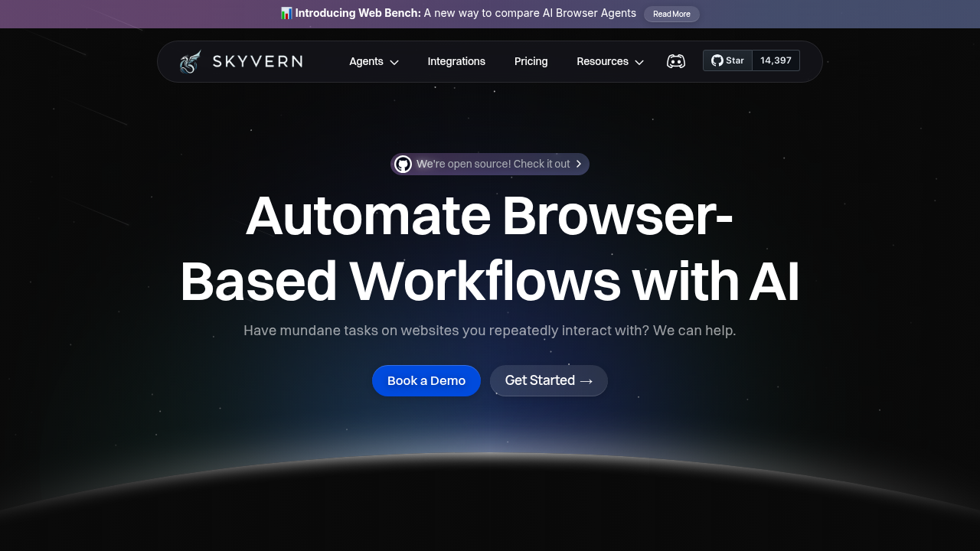Open the Discord community icon
The width and height of the screenshot is (980, 551).
(x=676, y=60)
